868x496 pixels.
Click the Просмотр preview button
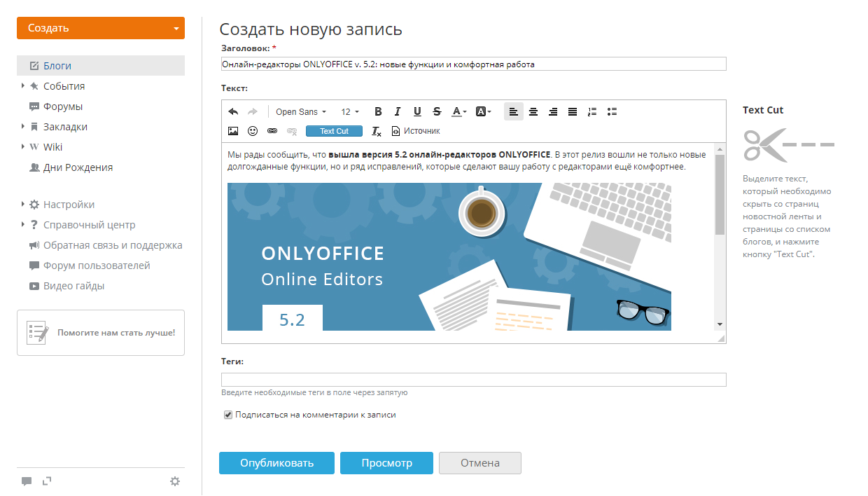pyautogui.click(x=386, y=463)
